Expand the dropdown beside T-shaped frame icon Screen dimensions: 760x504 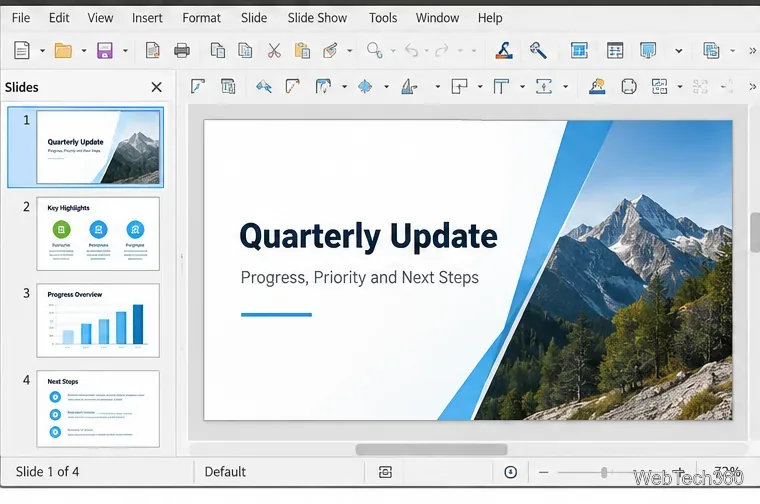coord(522,87)
